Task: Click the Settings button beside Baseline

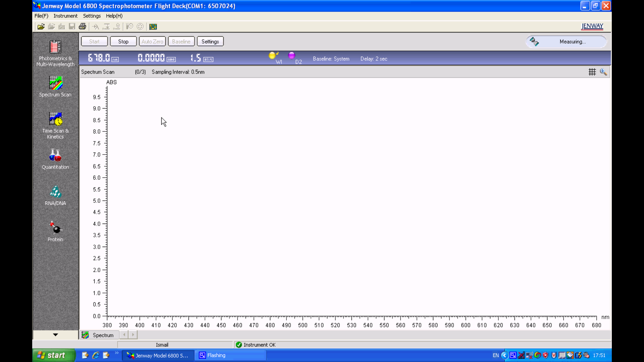Action: (210, 41)
